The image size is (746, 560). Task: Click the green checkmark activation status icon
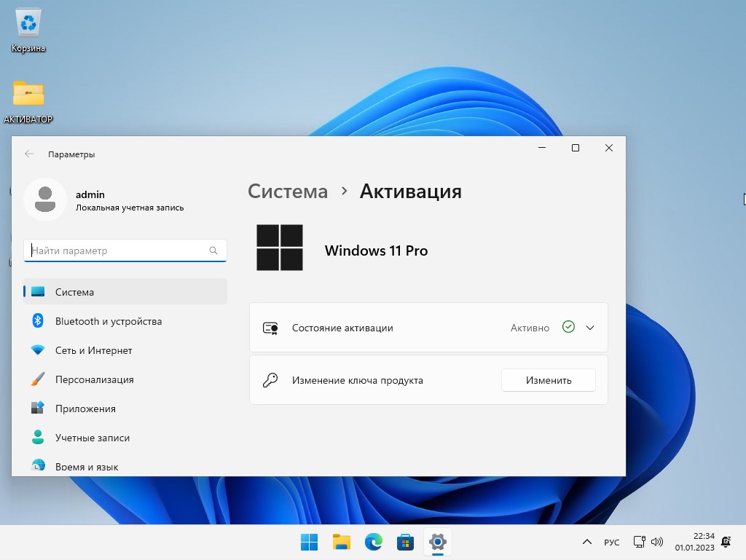tap(568, 327)
